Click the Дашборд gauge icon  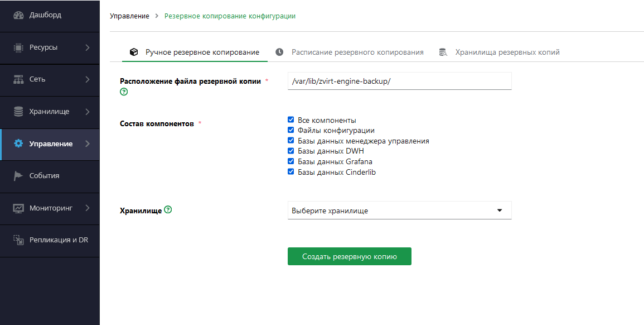tap(18, 15)
